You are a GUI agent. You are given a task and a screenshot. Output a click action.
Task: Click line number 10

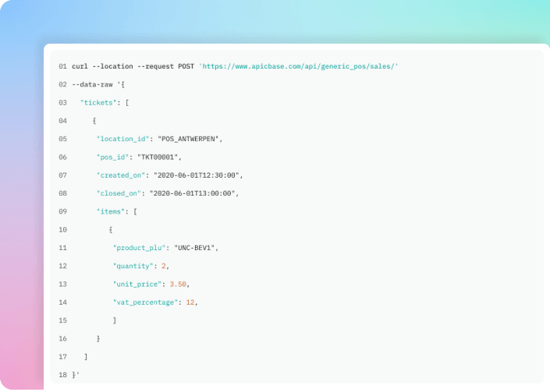[x=62, y=230]
